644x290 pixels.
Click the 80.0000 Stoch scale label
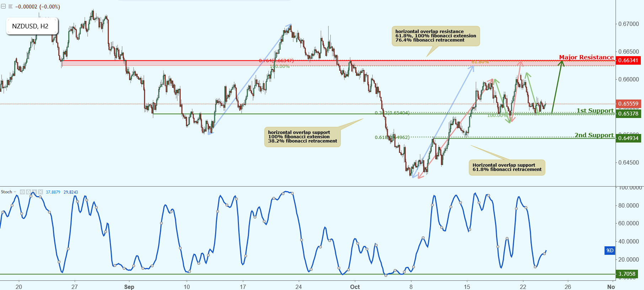(629, 205)
